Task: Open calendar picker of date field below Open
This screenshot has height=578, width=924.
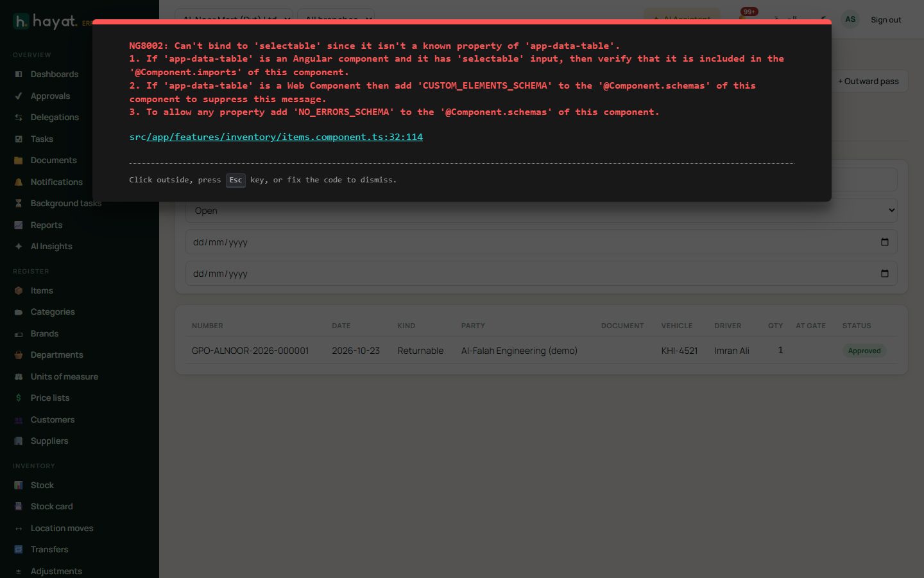Action: tap(885, 242)
